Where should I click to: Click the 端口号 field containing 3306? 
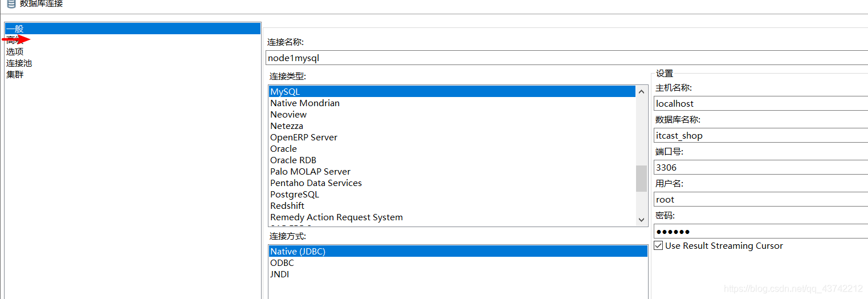[x=761, y=167]
